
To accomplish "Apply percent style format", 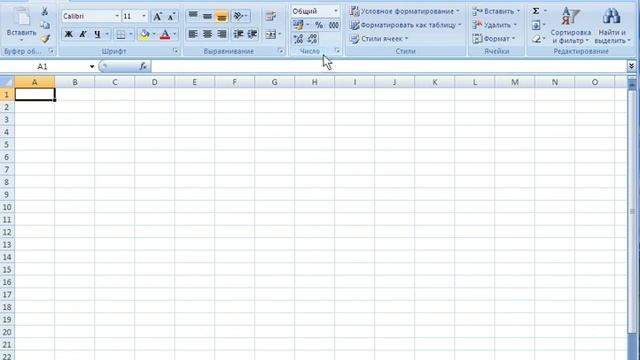I will (x=319, y=25).
